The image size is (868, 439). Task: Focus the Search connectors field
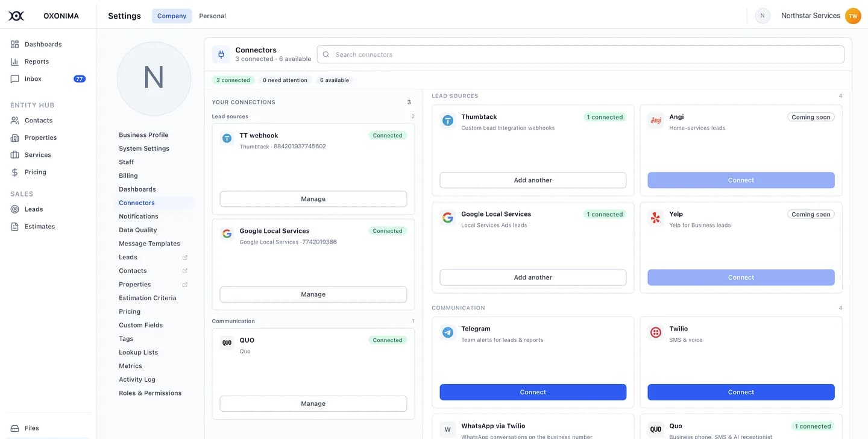point(580,54)
